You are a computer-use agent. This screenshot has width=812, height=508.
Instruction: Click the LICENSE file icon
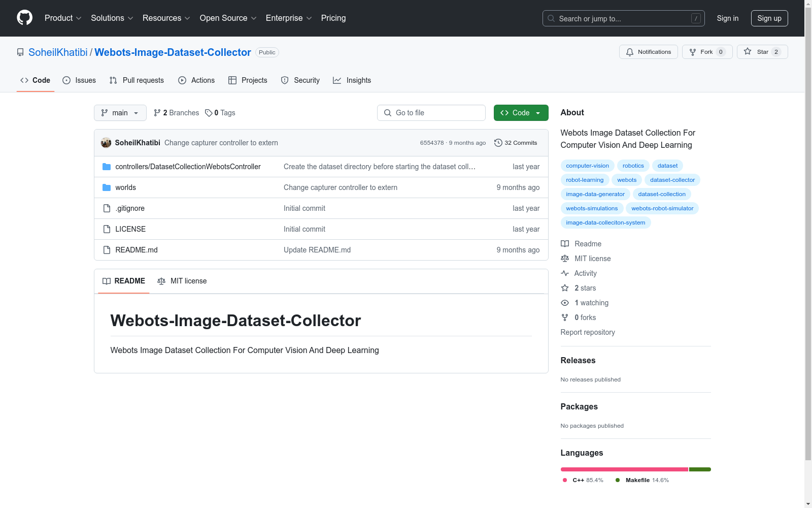click(107, 229)
